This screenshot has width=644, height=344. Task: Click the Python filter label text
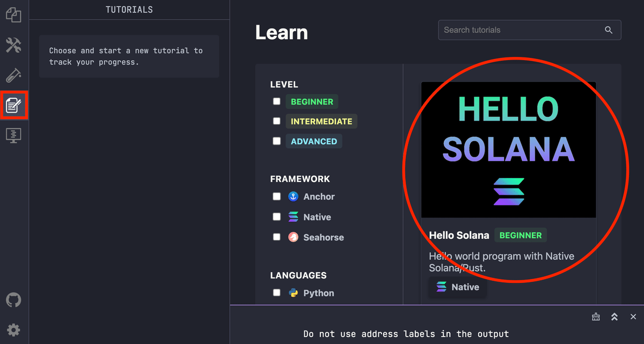click(319, 293)
